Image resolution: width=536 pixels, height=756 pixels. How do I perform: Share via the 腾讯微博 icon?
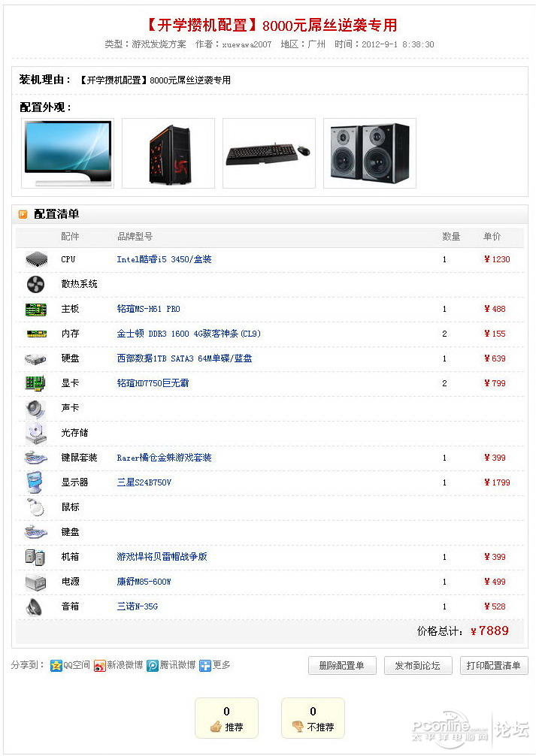coord(153,665)
